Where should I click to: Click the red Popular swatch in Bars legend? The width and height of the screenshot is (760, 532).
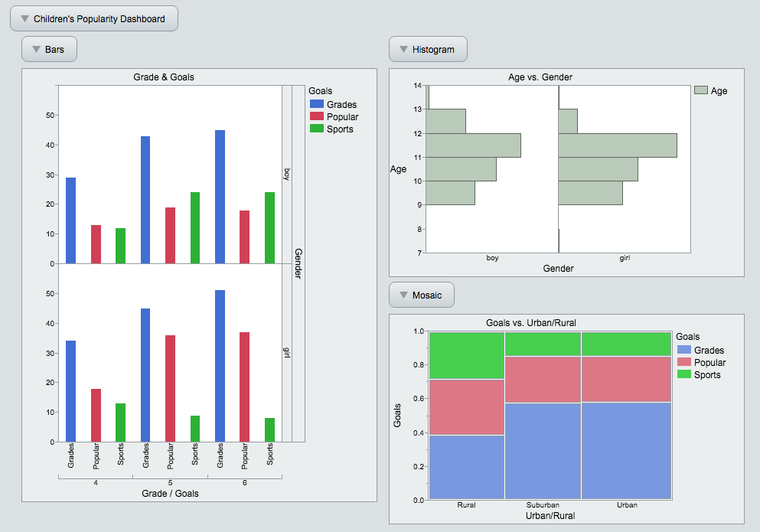(317, 117)
